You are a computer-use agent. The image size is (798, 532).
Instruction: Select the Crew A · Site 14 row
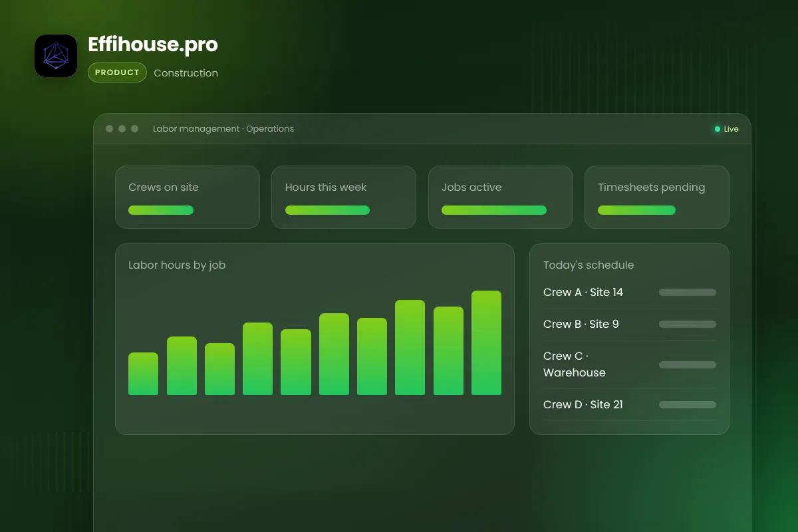630,293
